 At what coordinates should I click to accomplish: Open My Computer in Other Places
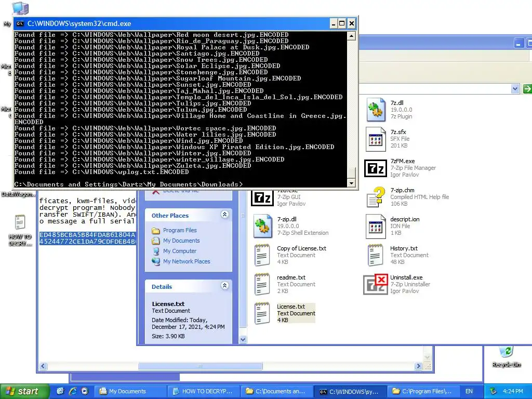pyautogui.click(x=180, y=251)
